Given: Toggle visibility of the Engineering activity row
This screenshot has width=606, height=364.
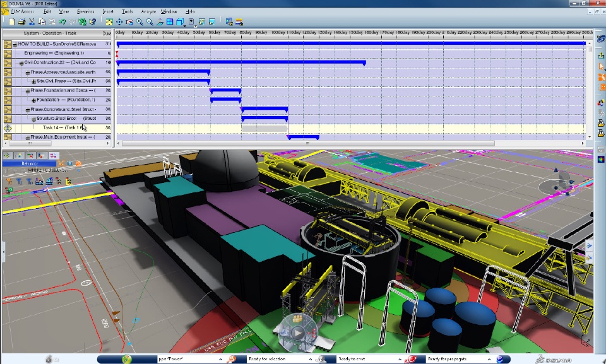Looking at the screenshot, I should click(8, 53).
